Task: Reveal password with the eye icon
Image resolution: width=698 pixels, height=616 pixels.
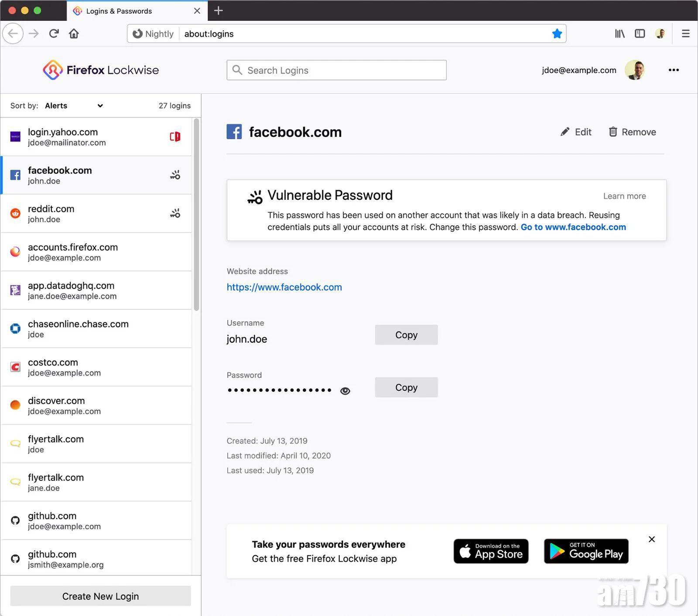Action: (x=345, y=391)
